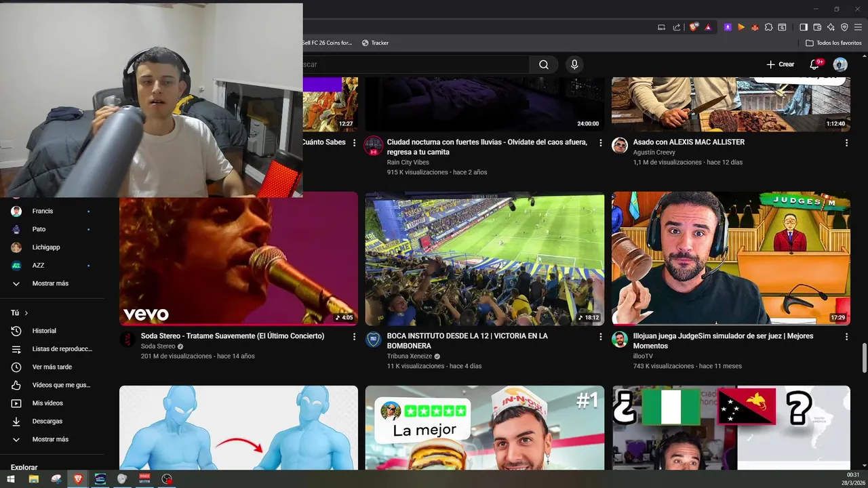Click the install app icon in address bar
The height and width of the screenshot is (488, 868).
pyautogui.click(x=662, y=27)
